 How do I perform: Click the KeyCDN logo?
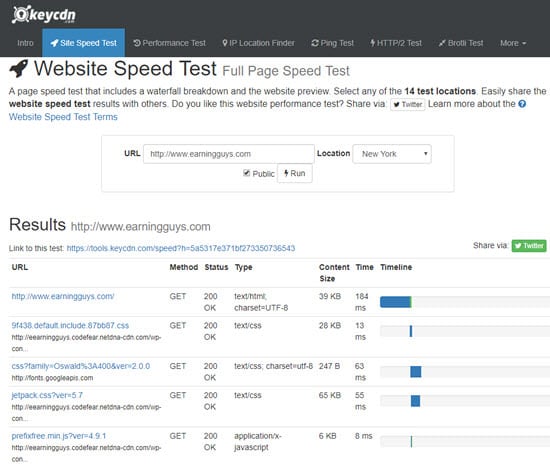tap(43, 15)
